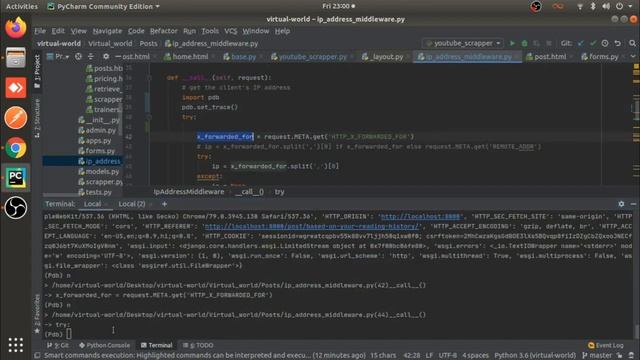The height and width of the screenshot is (360, 640).
Task: Click IpAddressMiddleware in editor breadcrumbs
Action: click(189, 192)
